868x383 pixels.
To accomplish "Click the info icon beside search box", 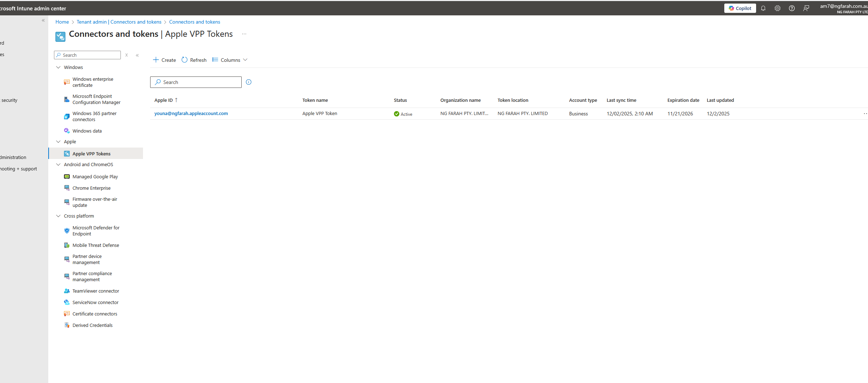I will pyautogui.click(x=249, y=82).
